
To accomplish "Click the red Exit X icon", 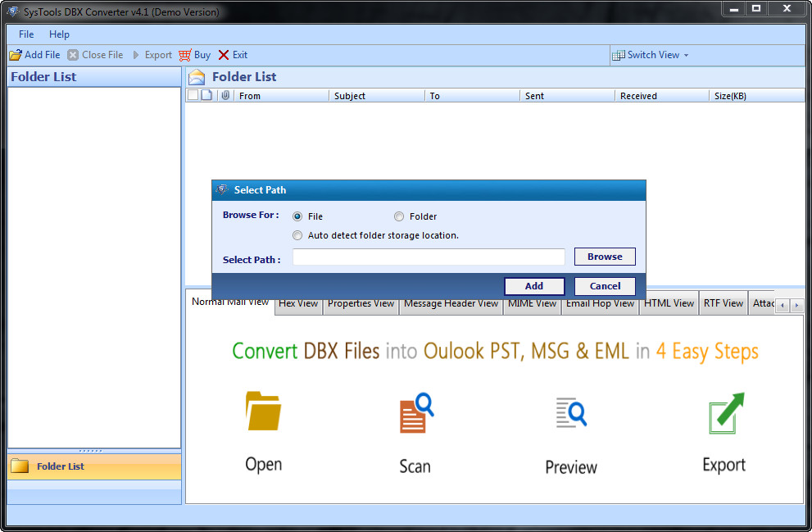I will click(224, 55).
